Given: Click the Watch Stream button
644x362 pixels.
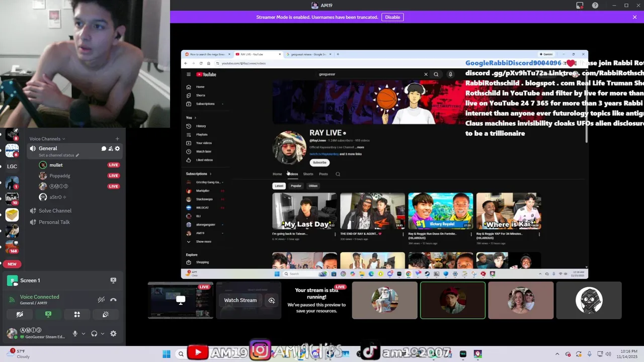Looking at the screenshot, I should coord(240,300).
